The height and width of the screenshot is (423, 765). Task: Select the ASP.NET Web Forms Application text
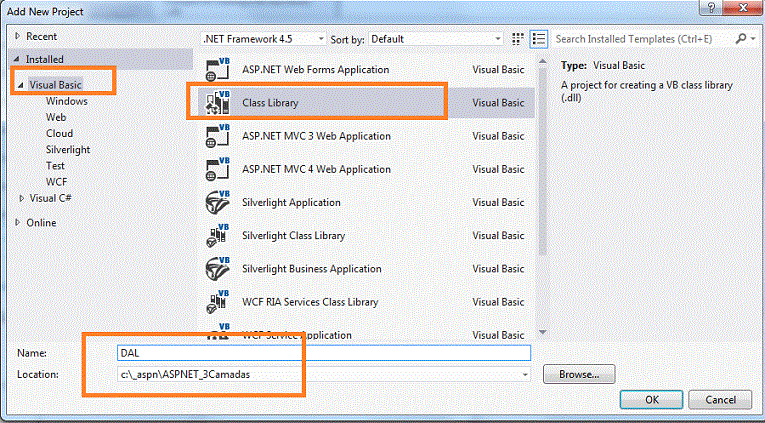(x=316, y=70)
